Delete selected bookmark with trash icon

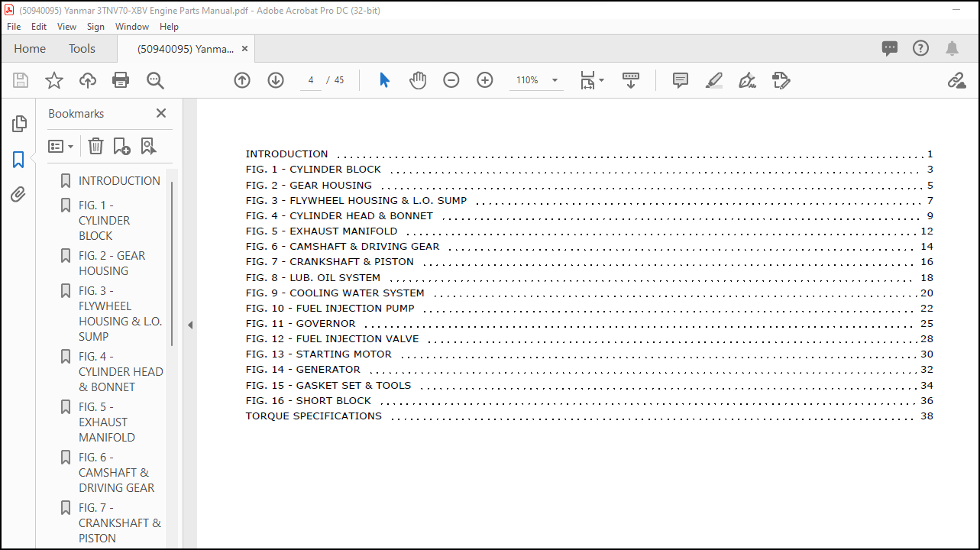[95, 146]
